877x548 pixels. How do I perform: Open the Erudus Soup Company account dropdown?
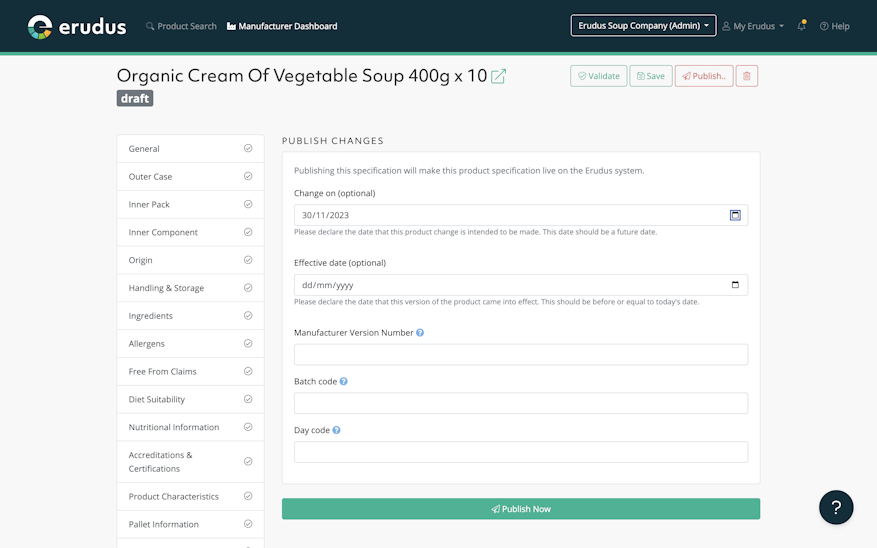643,26
